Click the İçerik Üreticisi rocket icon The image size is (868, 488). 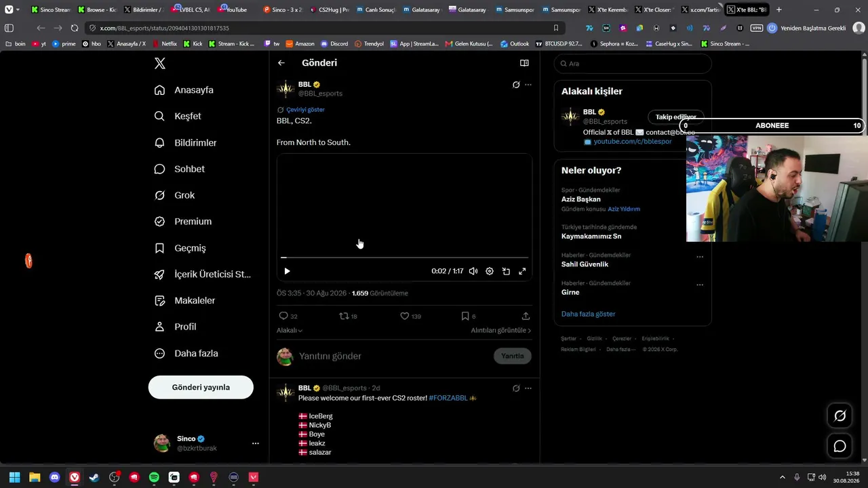click(159, 274)
